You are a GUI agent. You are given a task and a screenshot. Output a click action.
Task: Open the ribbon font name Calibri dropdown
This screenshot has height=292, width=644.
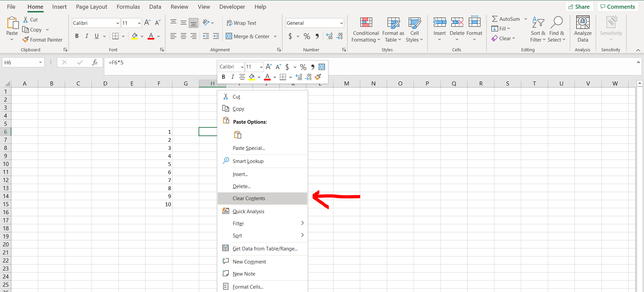(x=118, y=23)
